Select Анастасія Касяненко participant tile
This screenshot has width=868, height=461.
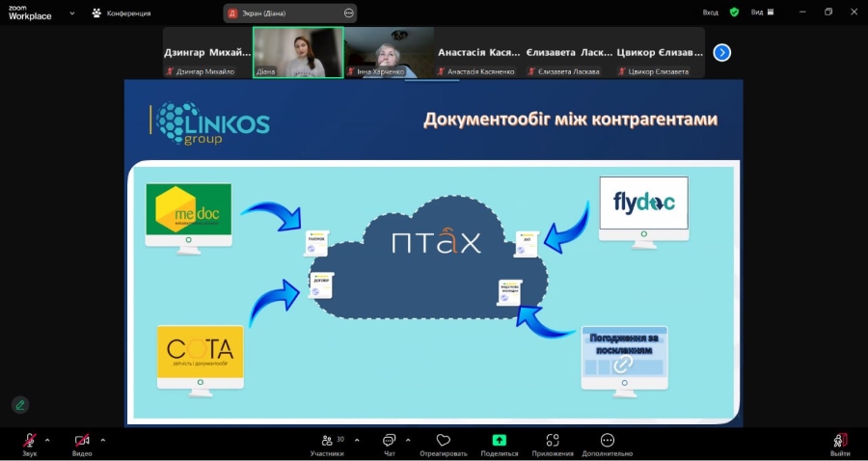click(478, 53)
